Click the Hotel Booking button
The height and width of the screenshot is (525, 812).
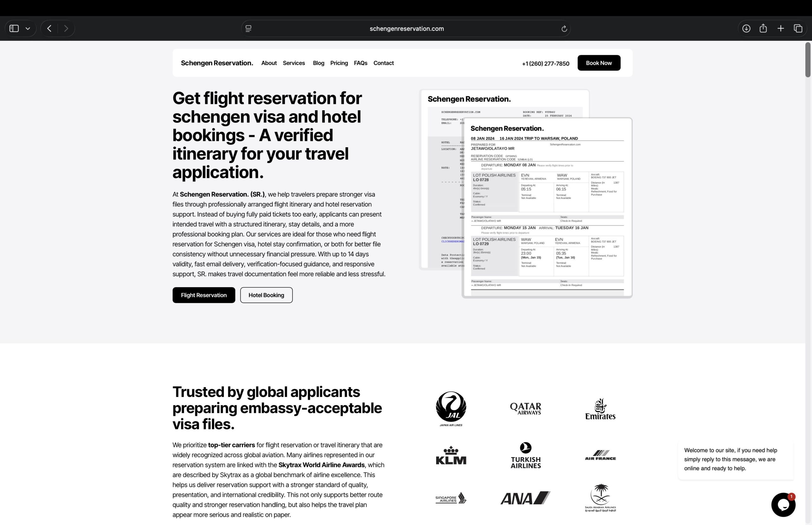point(266,295)
